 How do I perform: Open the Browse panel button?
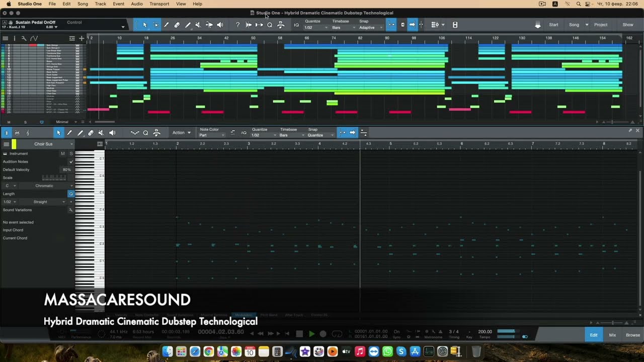tap(633, 335)
